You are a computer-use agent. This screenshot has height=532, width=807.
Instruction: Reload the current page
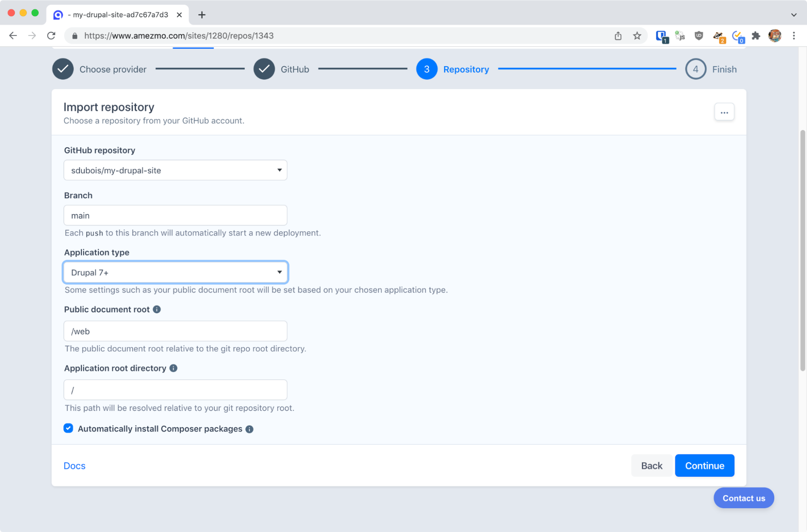51,36
